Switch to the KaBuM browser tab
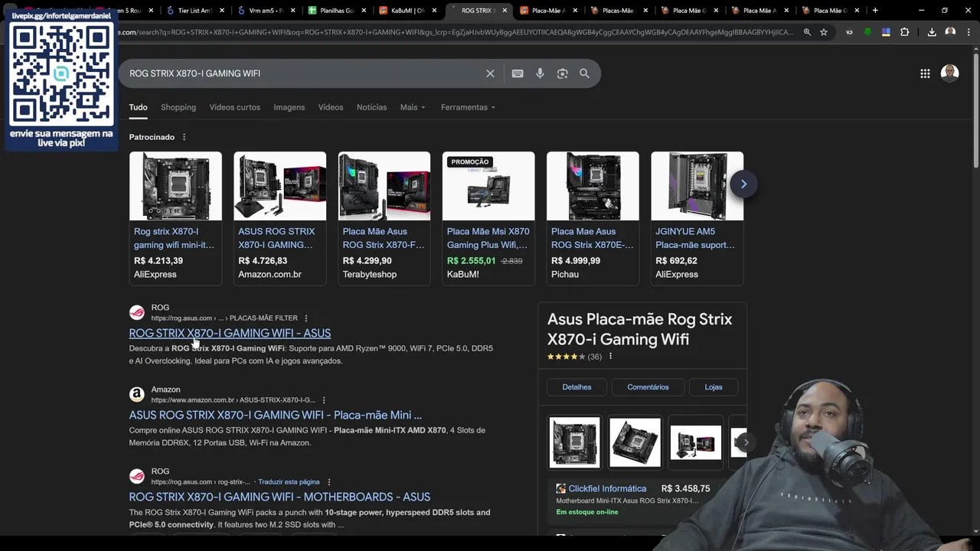Image resolution: width=980 pixels, height=551 pixels. point(407,11)
